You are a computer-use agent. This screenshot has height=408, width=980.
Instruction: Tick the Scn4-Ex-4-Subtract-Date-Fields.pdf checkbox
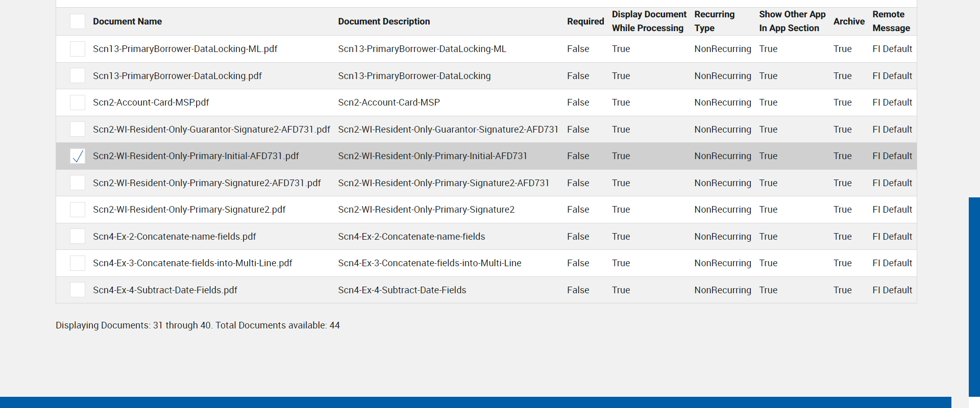tap(78, 290)
